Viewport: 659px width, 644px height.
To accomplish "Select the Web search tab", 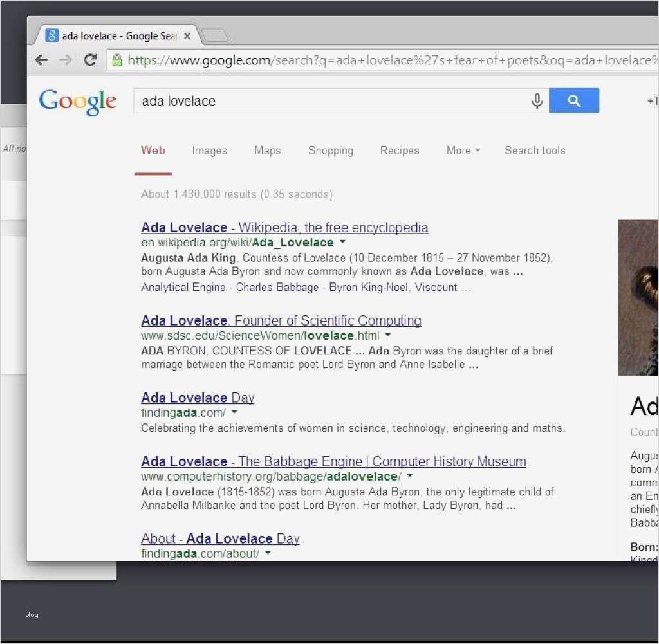I will (153, 151).
